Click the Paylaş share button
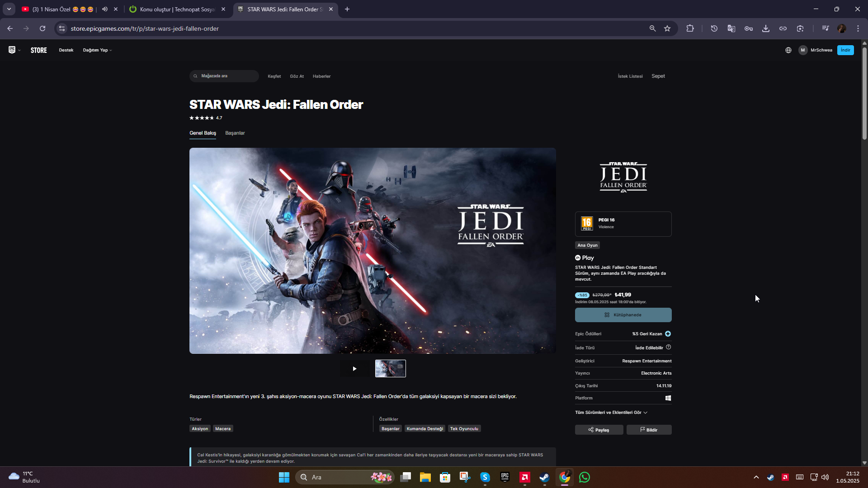The height and width of the screenshot is (488, 868). tap(599, 430)
